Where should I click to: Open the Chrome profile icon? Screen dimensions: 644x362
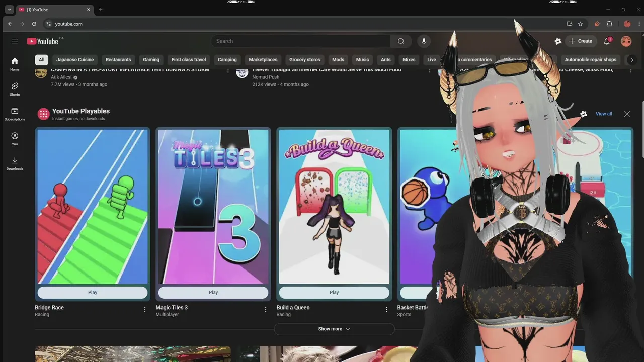point(627,24)
